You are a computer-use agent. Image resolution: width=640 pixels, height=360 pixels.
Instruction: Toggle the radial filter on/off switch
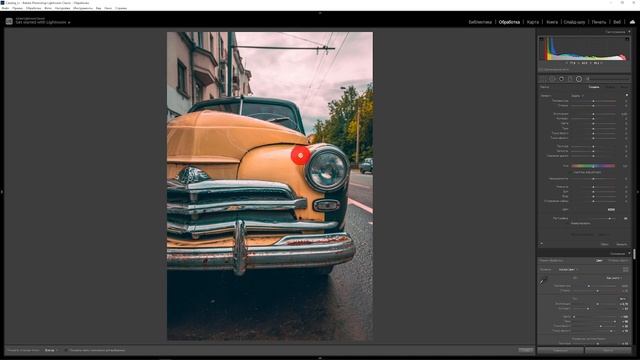542,244
